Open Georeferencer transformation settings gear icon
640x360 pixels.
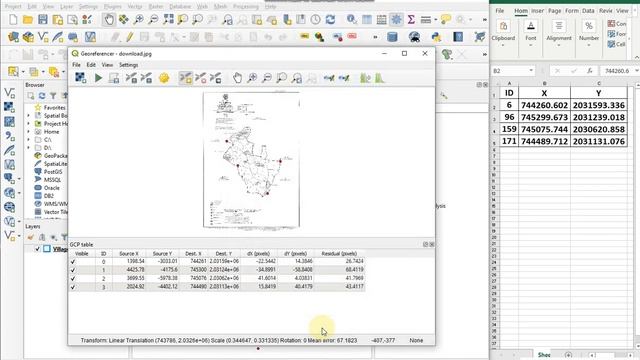(164, 78)
